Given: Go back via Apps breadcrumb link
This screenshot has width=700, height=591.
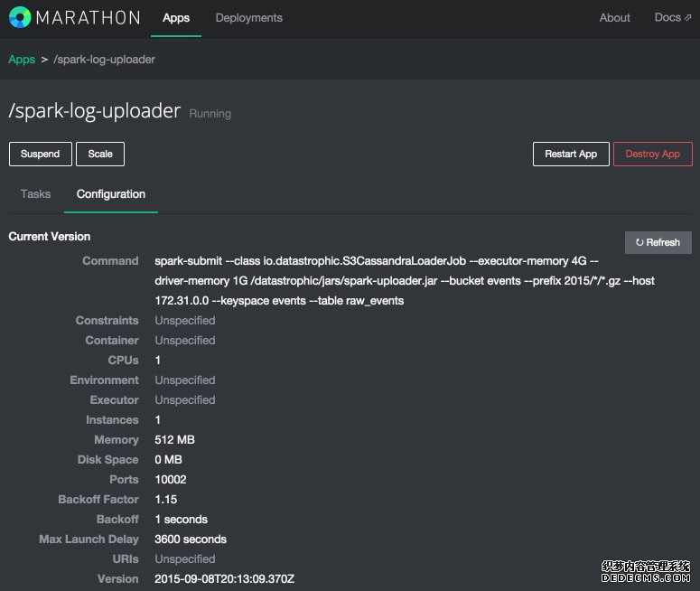Looking at the screenshot, I should pyautogui.click(x=22, y=60).
